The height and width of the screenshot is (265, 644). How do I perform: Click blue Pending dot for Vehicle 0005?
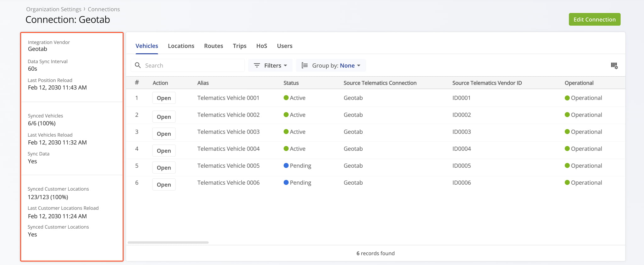pos(286,165)
